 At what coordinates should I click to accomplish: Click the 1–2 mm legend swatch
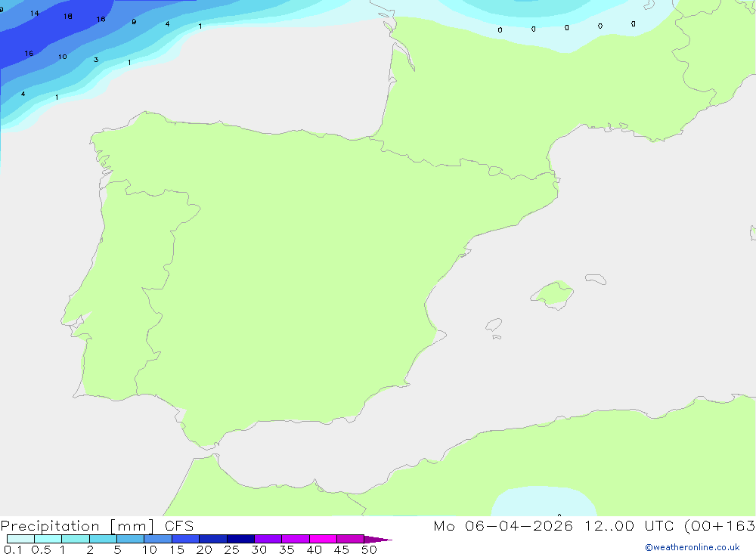coord(75,539)
